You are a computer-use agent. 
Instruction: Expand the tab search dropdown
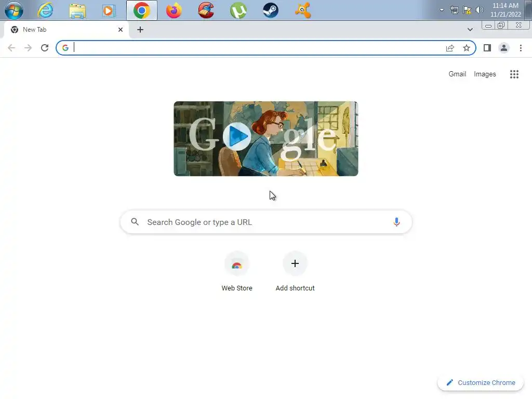(470, 30)
